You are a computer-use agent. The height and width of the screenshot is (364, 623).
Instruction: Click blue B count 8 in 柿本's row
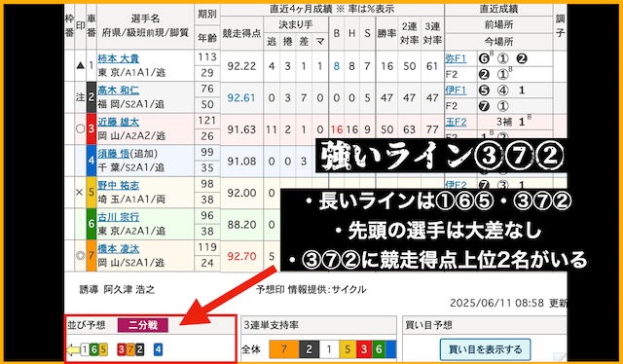[x=336, y=66]
